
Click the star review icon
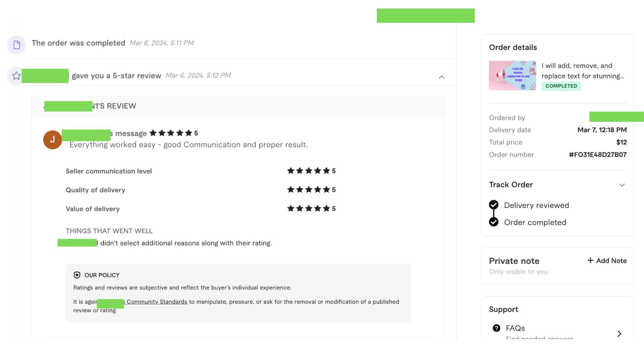(16, 76)
